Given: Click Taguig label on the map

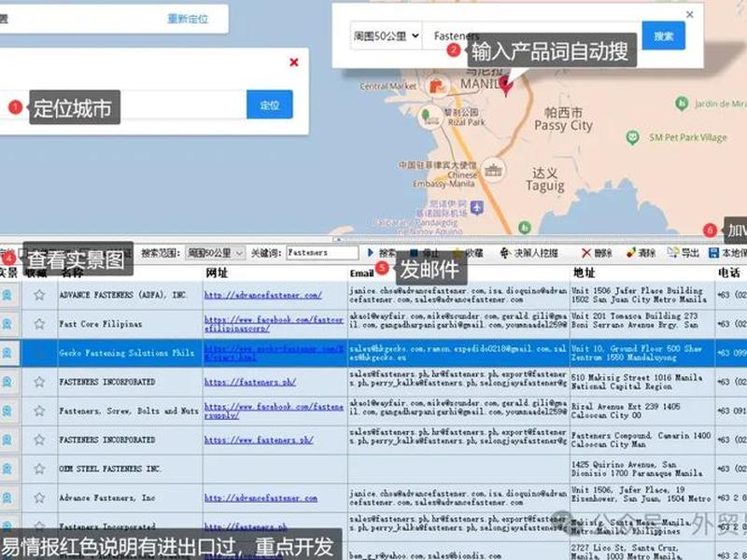Looking at the screenshot, I should 545,180.
